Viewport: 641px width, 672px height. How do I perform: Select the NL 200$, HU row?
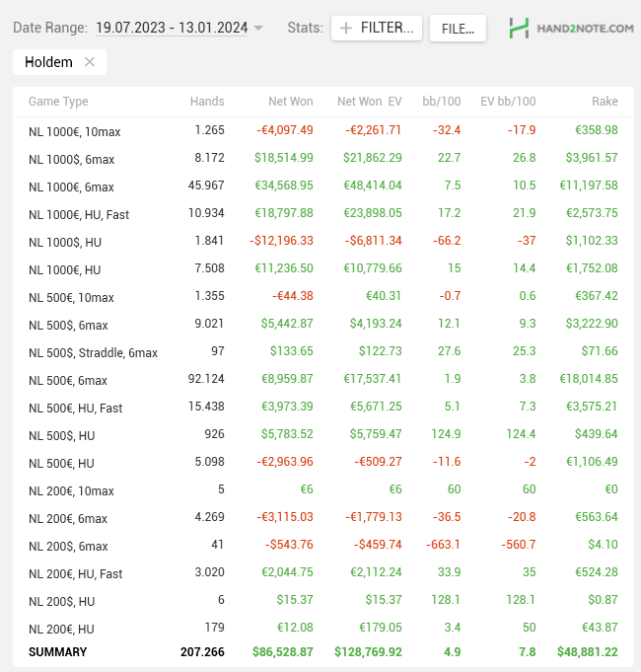tap(323, 600)
